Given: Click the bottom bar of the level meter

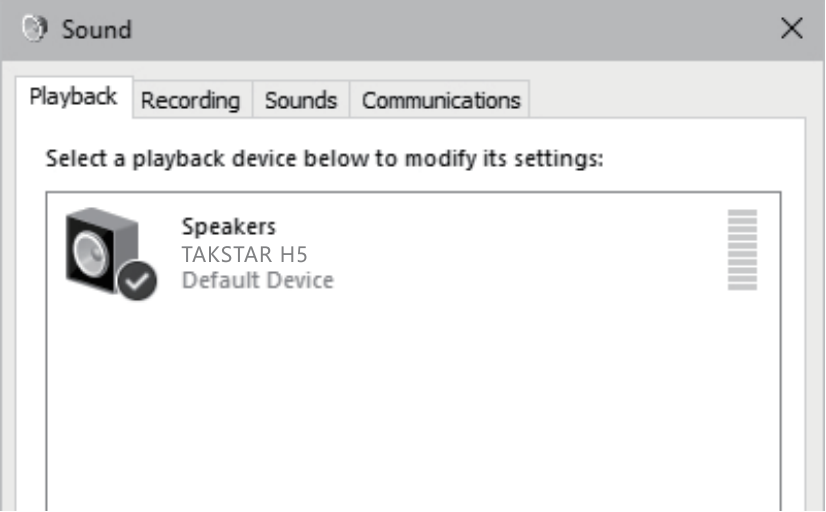Looking at the screenshot, I should pyautogui.click(x=742, y=288).
